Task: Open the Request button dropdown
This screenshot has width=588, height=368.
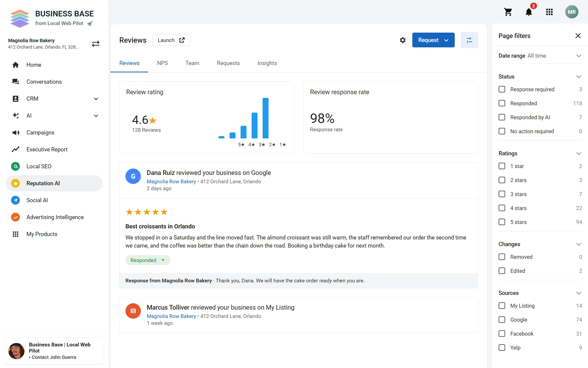Action: point(433,40)
